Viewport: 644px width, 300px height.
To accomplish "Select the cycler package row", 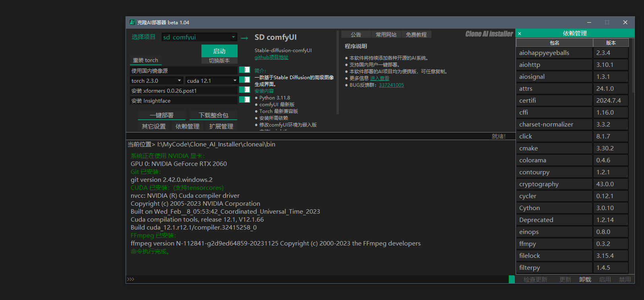I will (x=572, y=196).
